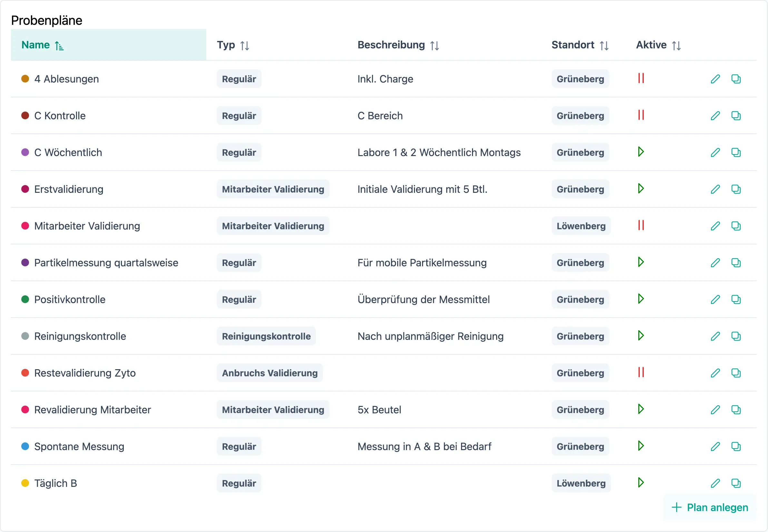Edit the "Reinigungskontrolle" plan
Viewport: 768px width, 532px height.
(x=715, y=336)
